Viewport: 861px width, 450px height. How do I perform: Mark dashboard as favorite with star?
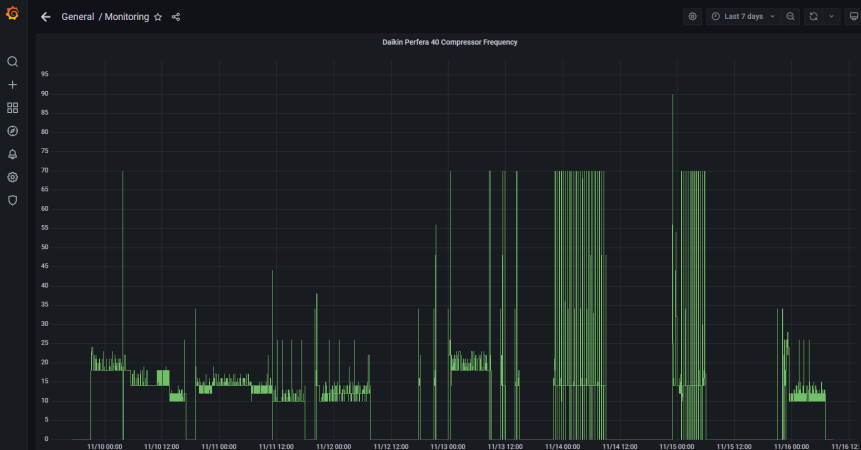pyautogui.click(x=158, y=17)
